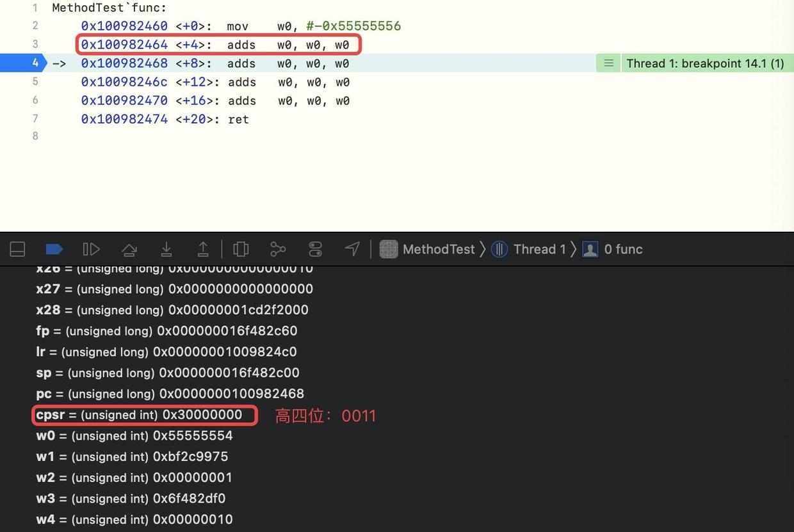
Task: Click the ret instruction at 0x100982474
Action: [x=238, y=119]
